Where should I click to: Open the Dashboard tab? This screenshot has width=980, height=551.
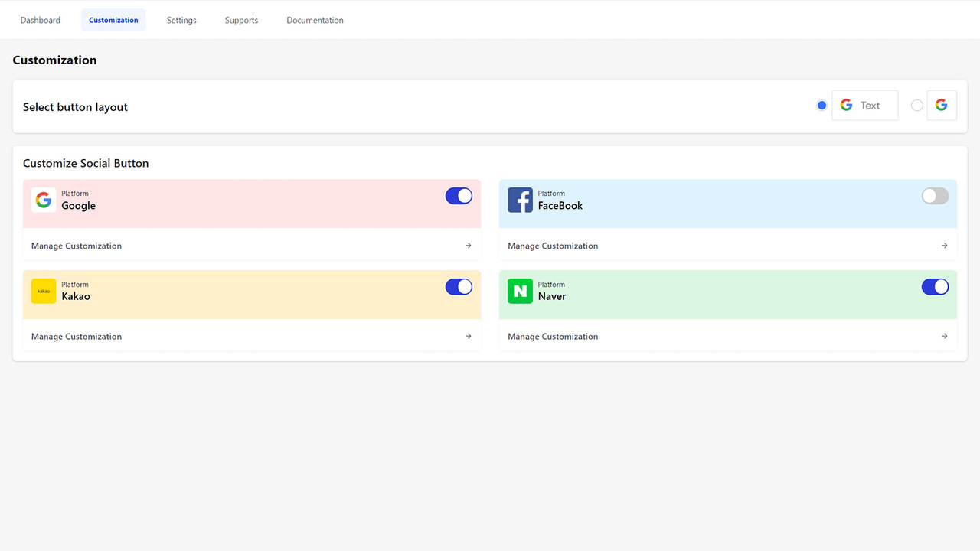[x=40, y=20]
